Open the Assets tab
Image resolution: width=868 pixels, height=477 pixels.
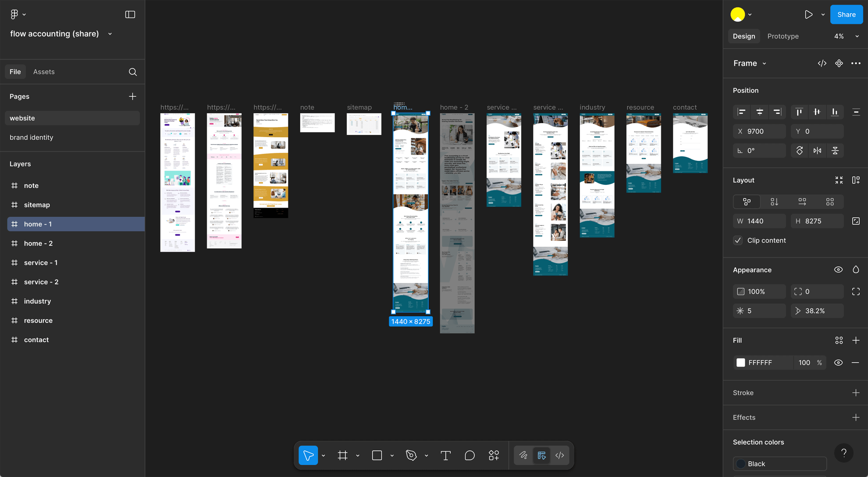click(x=44, y=72)
